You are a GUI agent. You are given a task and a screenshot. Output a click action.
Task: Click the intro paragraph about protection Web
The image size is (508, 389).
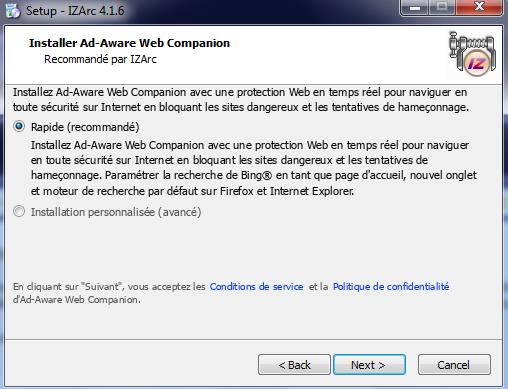[x=241, y=99]
